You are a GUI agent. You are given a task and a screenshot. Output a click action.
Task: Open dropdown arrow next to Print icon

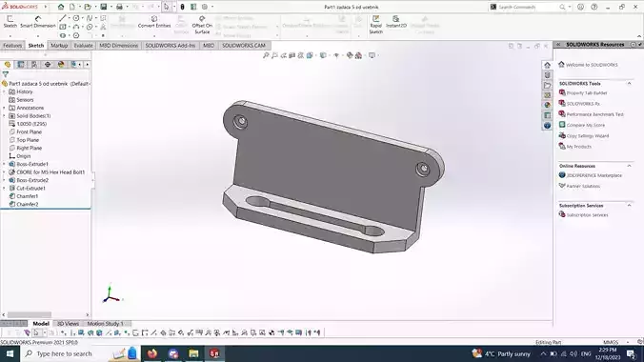pos(127,7)
